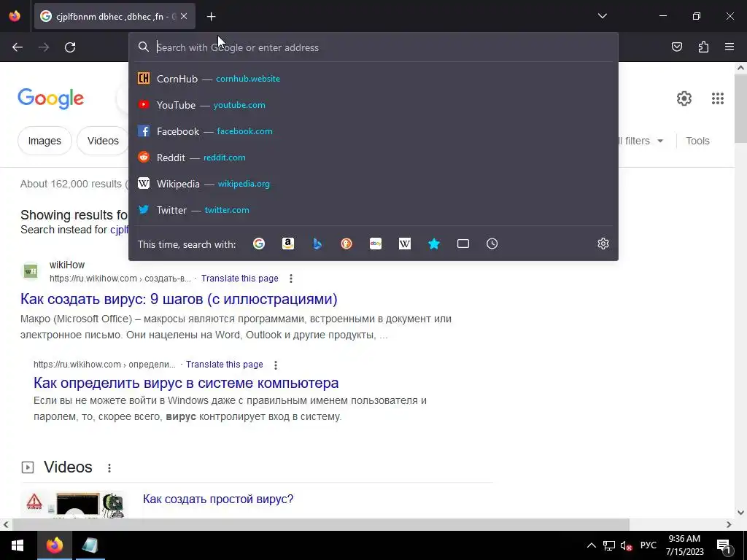Image resolution: width=747 pixels, height=560 pixels.
Task: Filter results by Videos
Action: (x=103, y=141)
